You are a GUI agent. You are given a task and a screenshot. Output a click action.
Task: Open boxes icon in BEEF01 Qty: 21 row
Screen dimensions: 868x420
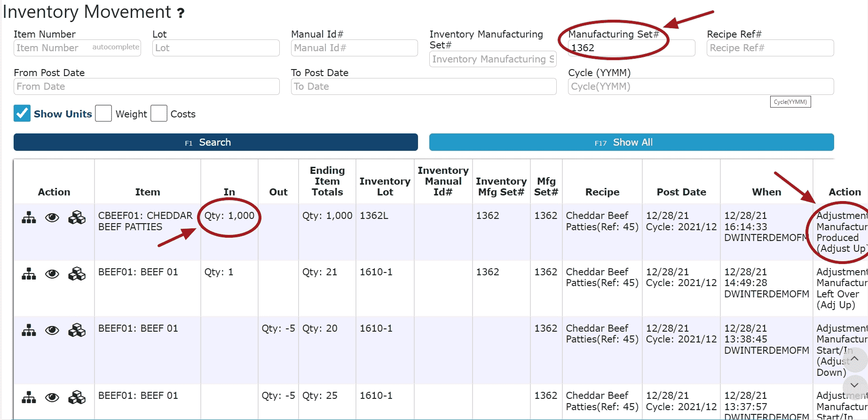tap(77, 274)
